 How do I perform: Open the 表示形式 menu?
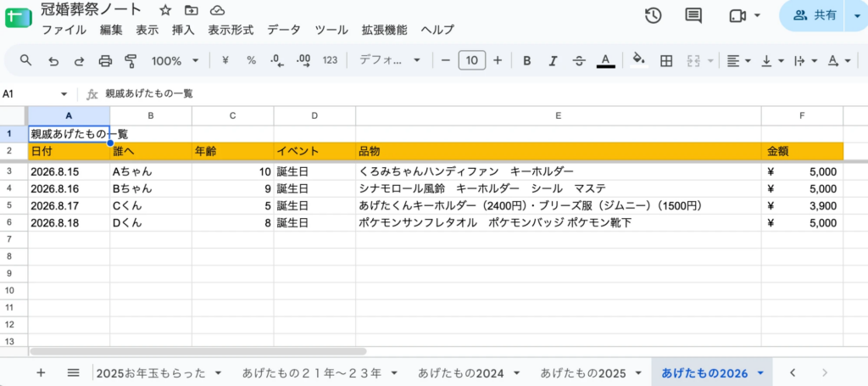pos(231,30)
